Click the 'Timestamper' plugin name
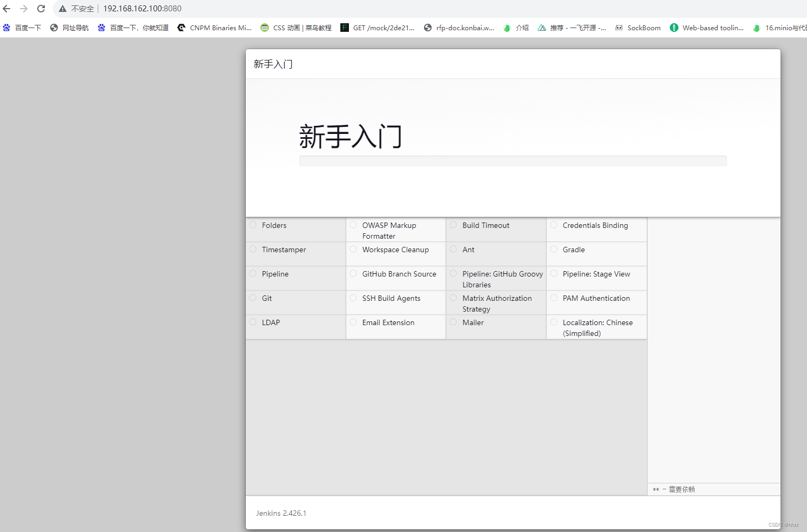Viewport: 807px width, 532px height. click(284, 250)
